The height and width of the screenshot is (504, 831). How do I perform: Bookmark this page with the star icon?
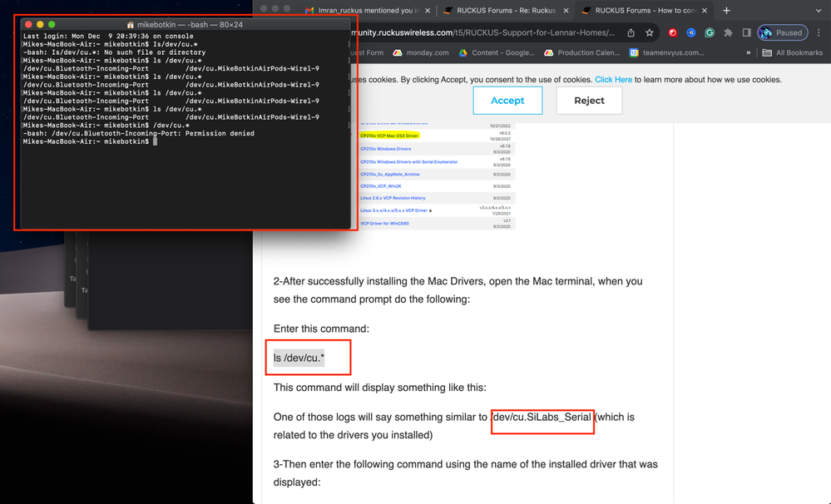(x=650, y=33)
